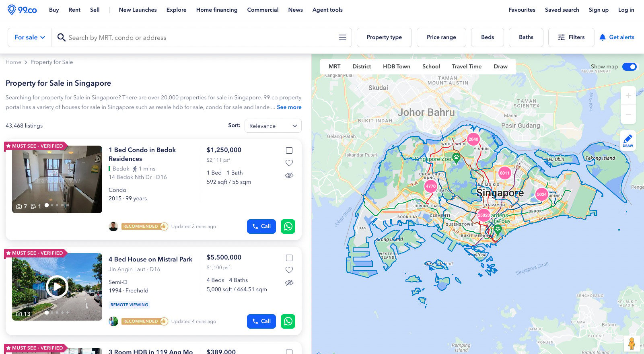Click the search magnifier icon
The image size is (644, 354).
coord(61,37)
